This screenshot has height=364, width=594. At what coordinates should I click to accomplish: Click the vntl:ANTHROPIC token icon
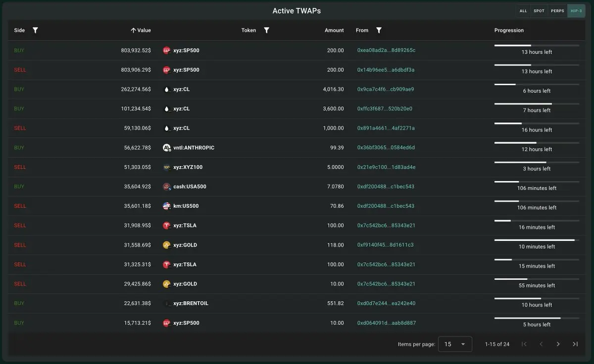(x=167, y=148)
